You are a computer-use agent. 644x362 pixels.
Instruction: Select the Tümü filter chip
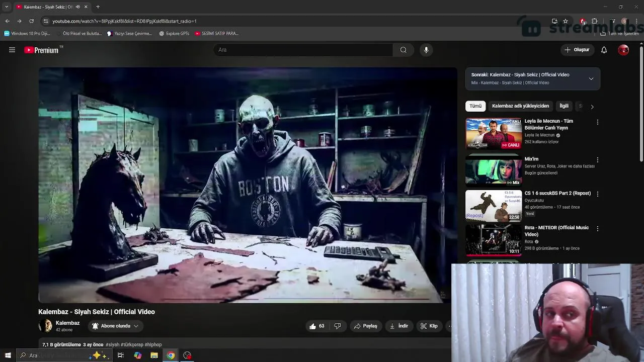(x=475, y=106)
